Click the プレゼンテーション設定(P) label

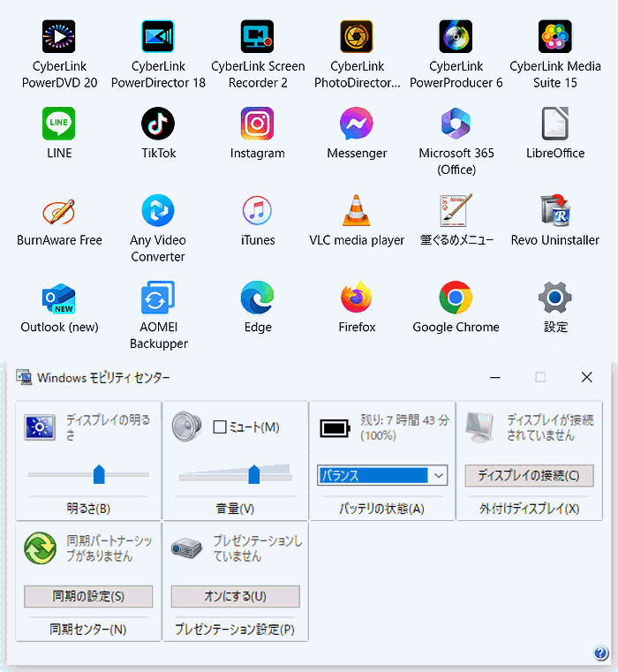pyautogui.click(x=235, y=630)
